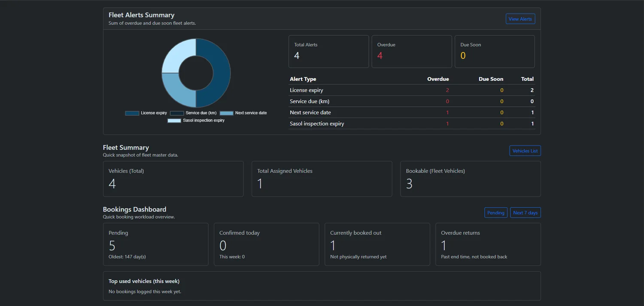Select the Due Soon alerts card
This screenshot has height=306, width=644.
click(495, 52)
